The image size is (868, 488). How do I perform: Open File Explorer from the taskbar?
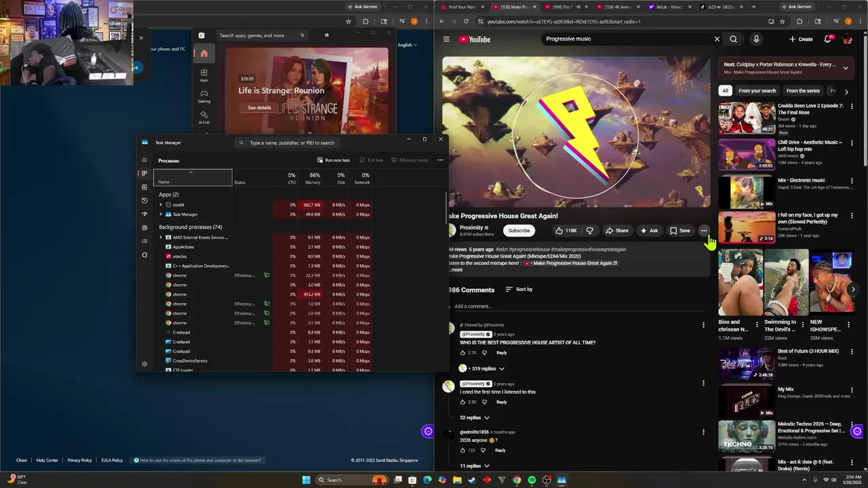click(457, 480)
